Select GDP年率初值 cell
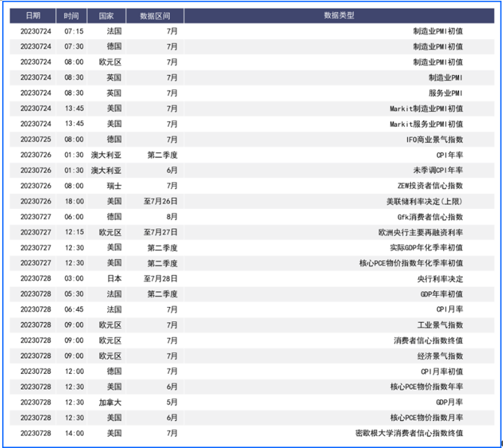This screenshot has width=503, height=448. pos(442,294)
